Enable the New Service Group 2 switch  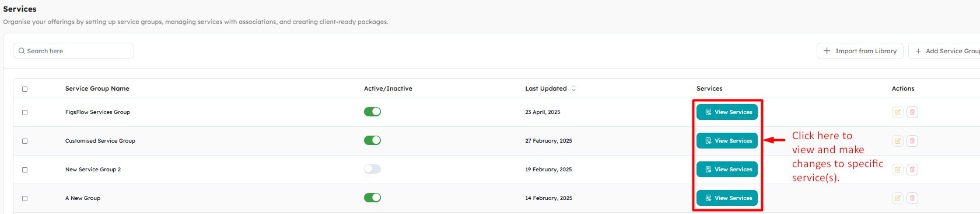click(x=372, y=169)
